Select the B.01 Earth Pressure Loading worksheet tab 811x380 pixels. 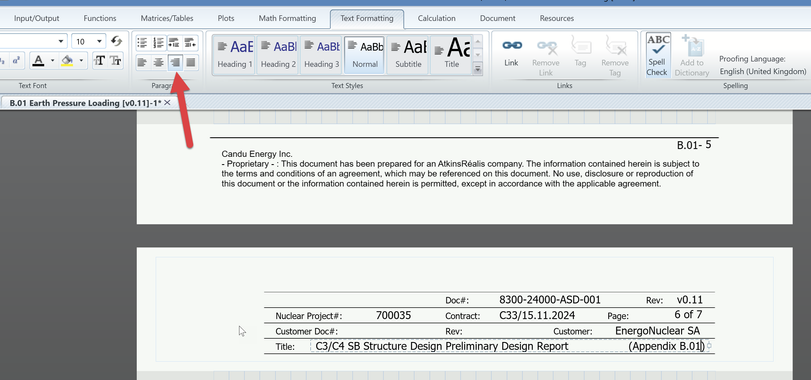click(85, 103)
